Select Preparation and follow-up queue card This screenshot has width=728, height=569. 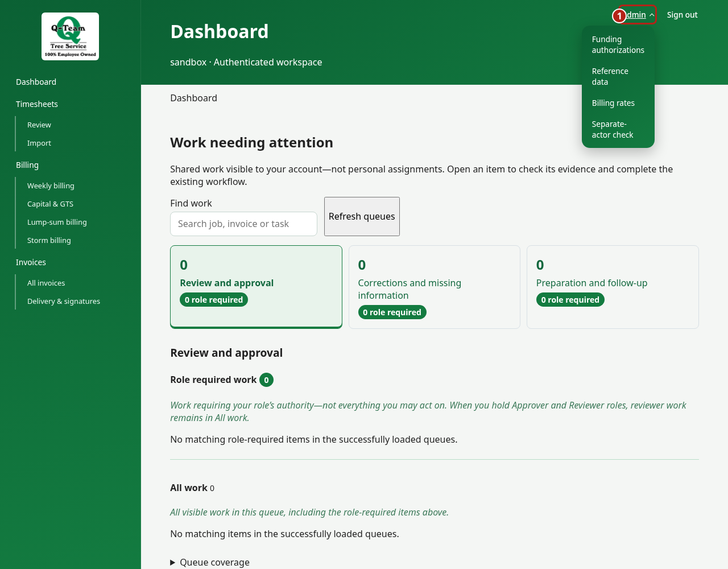pos(613,287)
